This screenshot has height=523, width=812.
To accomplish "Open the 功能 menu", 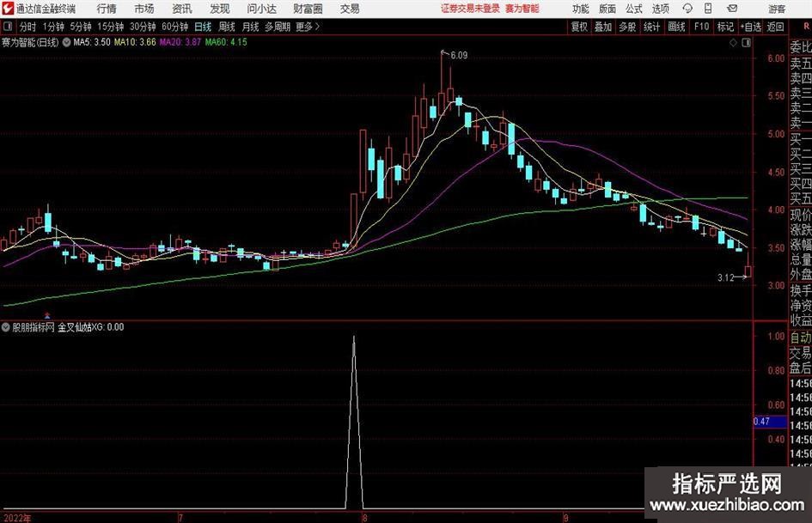I will click(581, 9).
